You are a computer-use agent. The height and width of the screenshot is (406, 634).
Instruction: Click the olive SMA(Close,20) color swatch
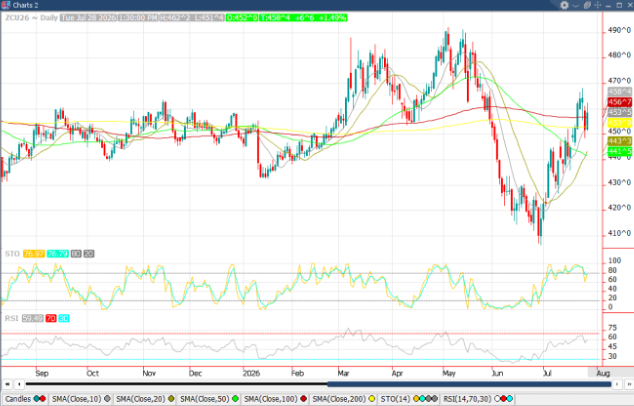(x=171, y=399)
